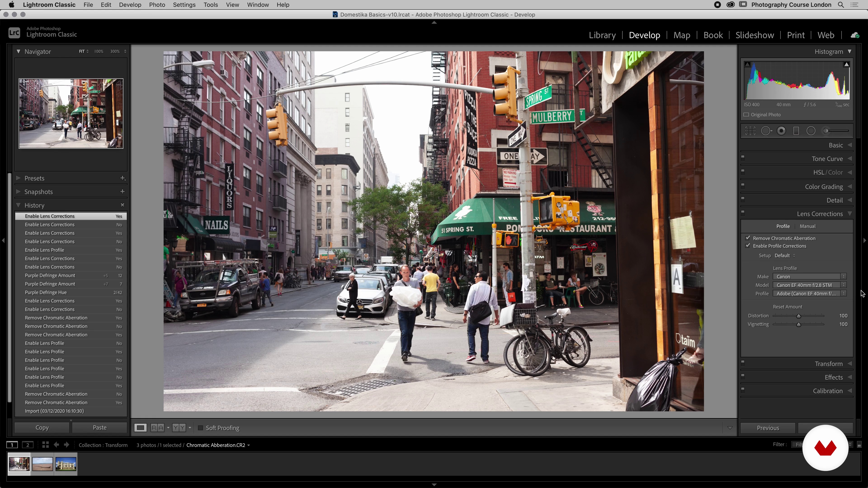Open Creative Cloud menu bar icon
This screenshot has height=488, width=868.
(x=731, y=5)
